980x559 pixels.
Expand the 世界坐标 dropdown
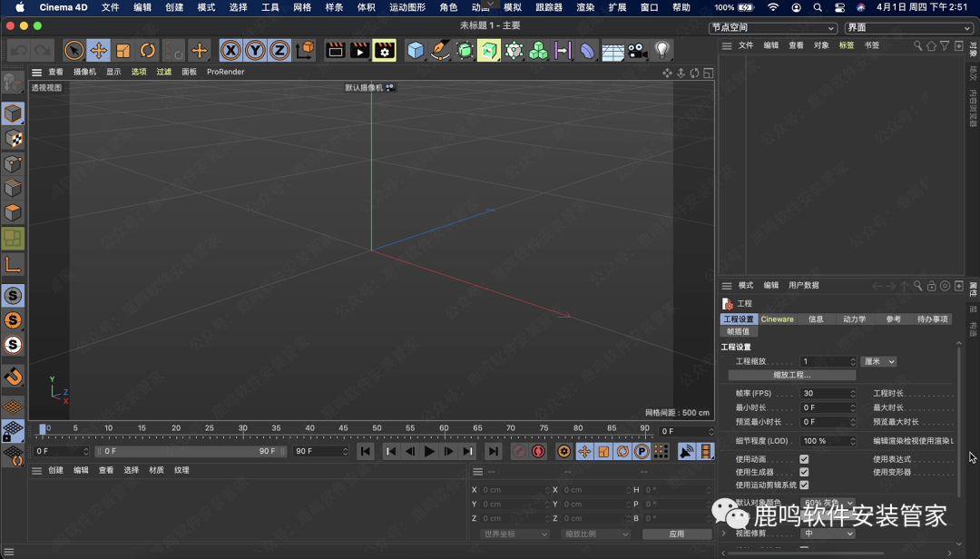(514, 534)
